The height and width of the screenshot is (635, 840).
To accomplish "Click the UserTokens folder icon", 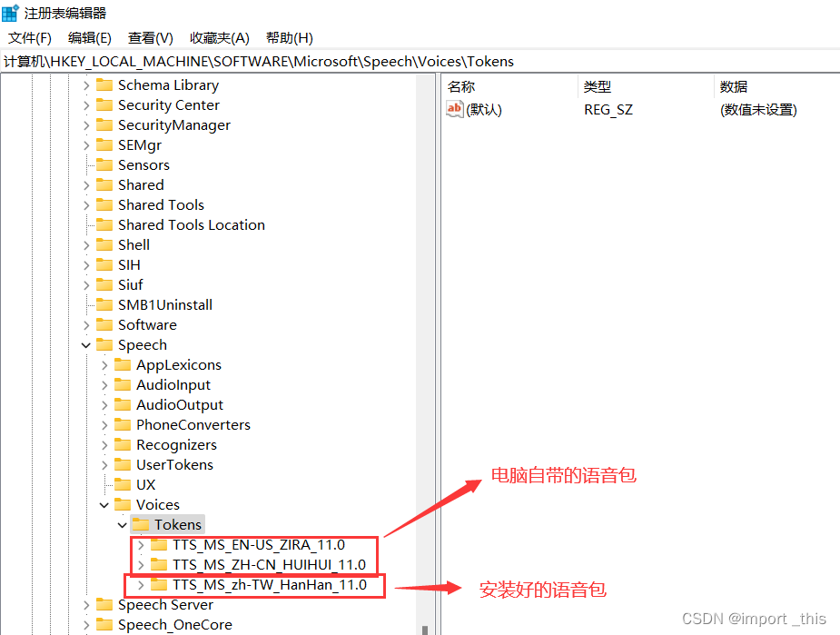I will coord(123,464).
